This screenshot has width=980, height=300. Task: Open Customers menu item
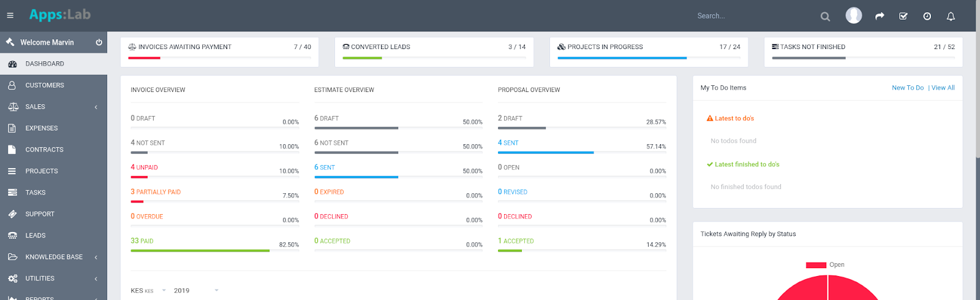coord(53,85)
